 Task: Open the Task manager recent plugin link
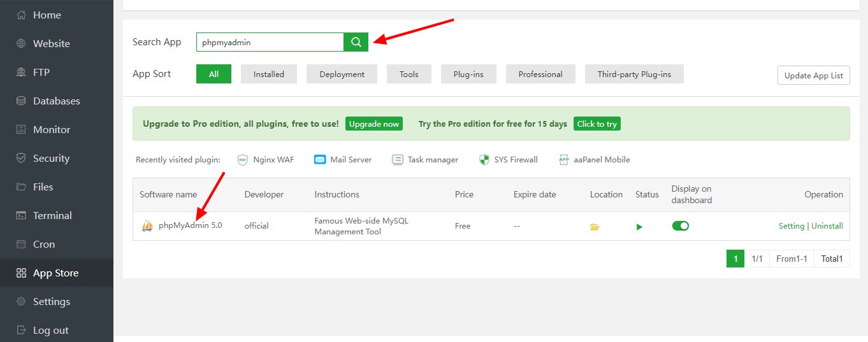(433, 160)
